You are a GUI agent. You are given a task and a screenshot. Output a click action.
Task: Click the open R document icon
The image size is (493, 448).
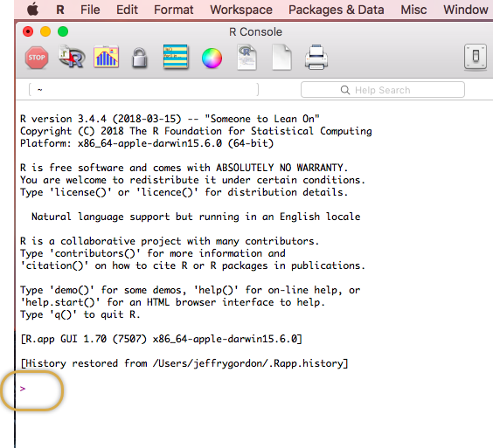click(x=246, y=58)
